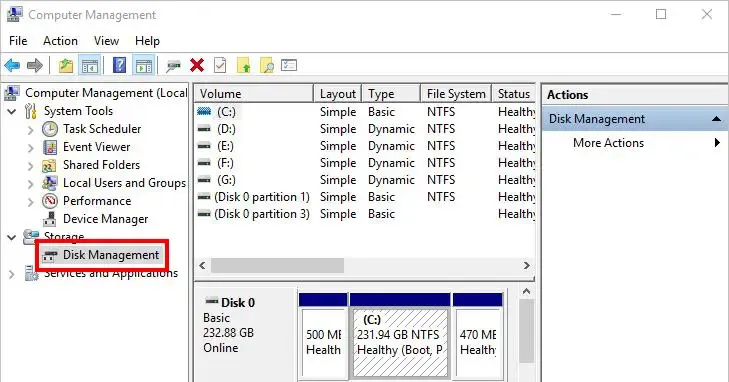
Task: Click the Task Scheduler clock icon
Action: (50, 129)
